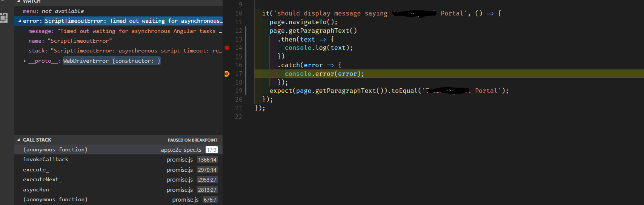Open the Extensions icon in activity bar

pos(3,17)
